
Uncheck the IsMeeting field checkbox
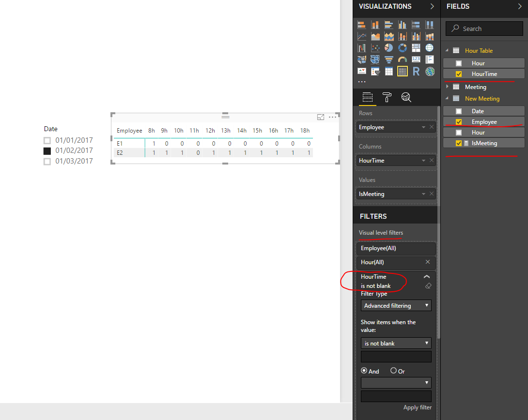(x=459, y=143)
